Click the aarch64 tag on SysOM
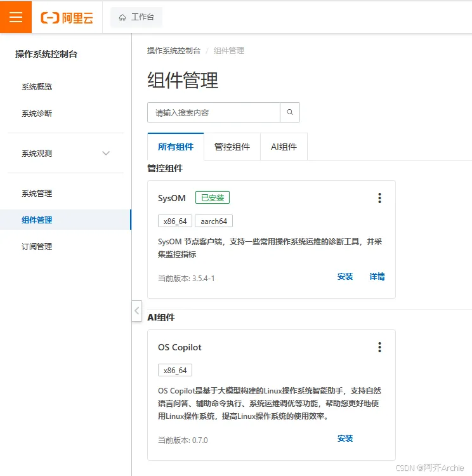The height and width of the screenshot is (476, 472). (x=214, y=221)
